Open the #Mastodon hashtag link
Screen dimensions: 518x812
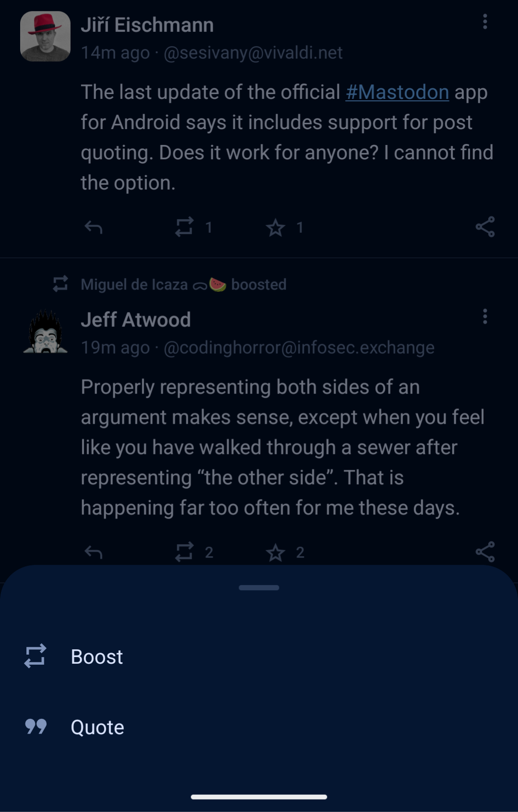tap(397, 92)
